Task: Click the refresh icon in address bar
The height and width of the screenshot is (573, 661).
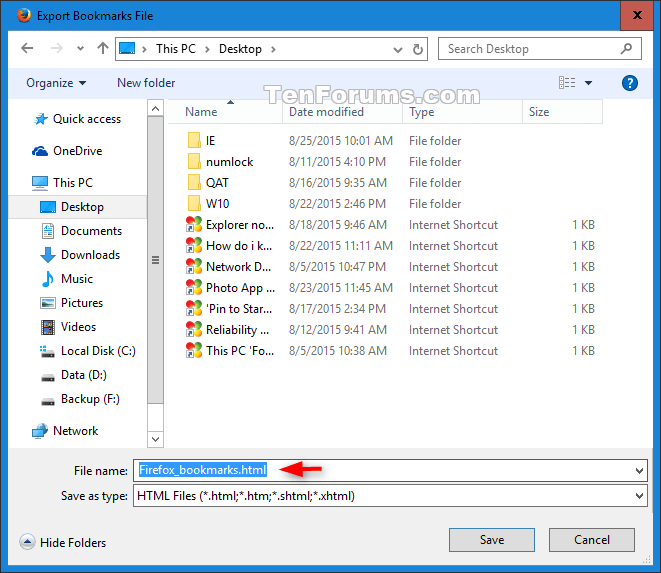Action: point(417,49)
